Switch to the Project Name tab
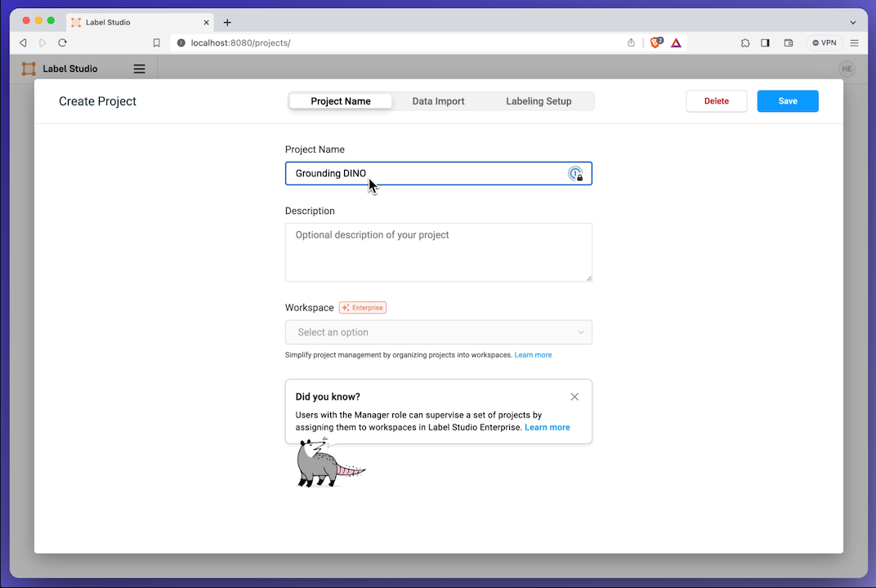This screenshot has width=876, height=588. [341, 101]
